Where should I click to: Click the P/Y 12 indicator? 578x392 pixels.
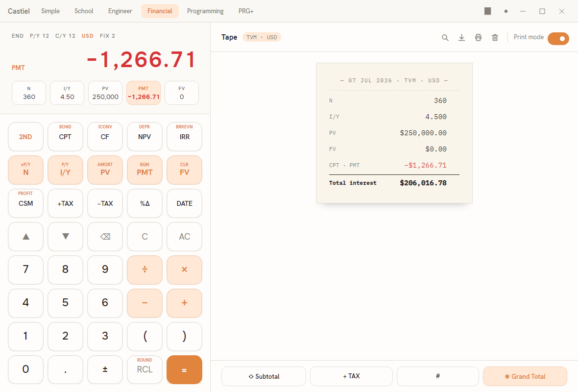click(40, 36)
